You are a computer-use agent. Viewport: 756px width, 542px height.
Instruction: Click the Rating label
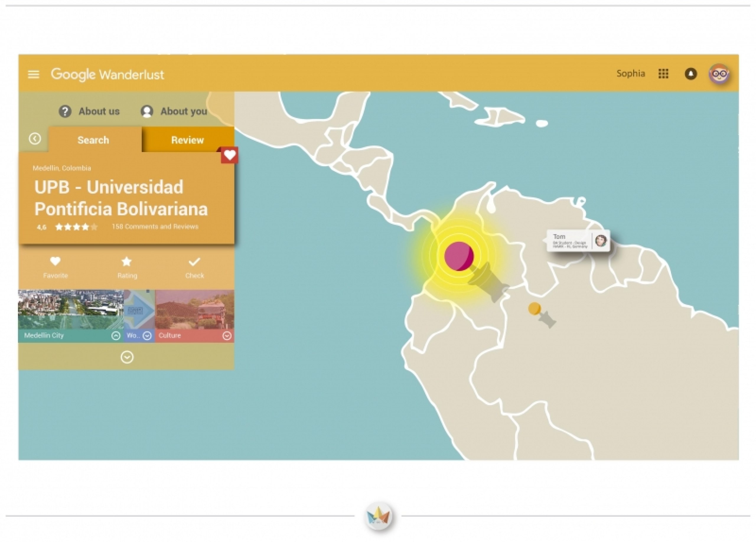coord(127,275)
